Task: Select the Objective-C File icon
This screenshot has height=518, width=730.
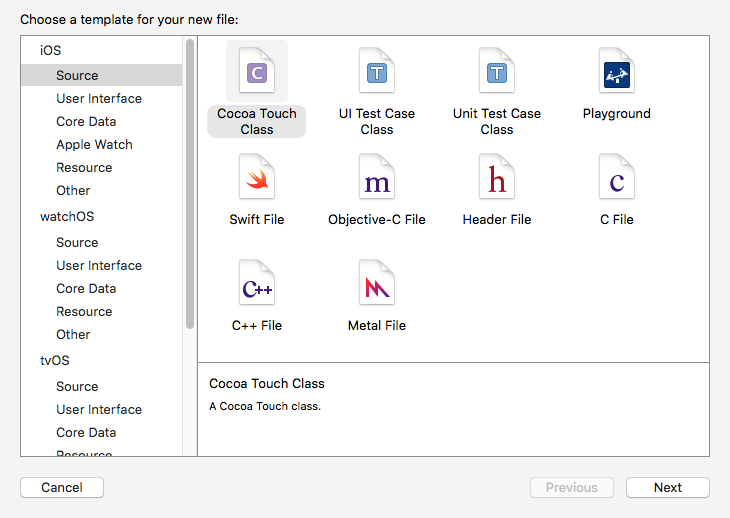Action: pyautogui.click(x=377, y=178)
